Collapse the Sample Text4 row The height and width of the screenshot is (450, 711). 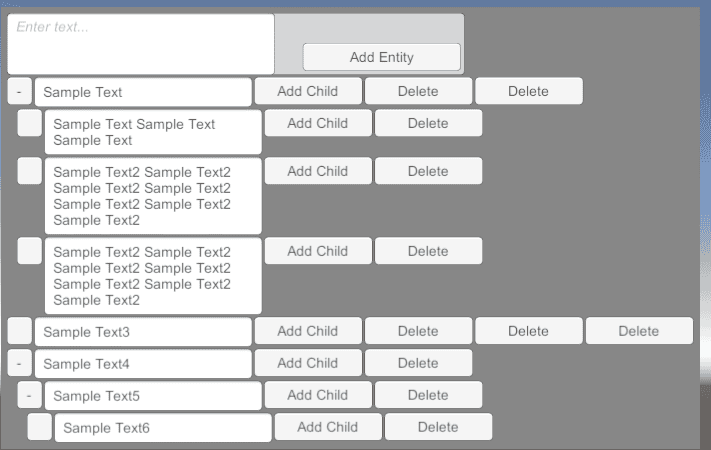(x=19, y=363)
